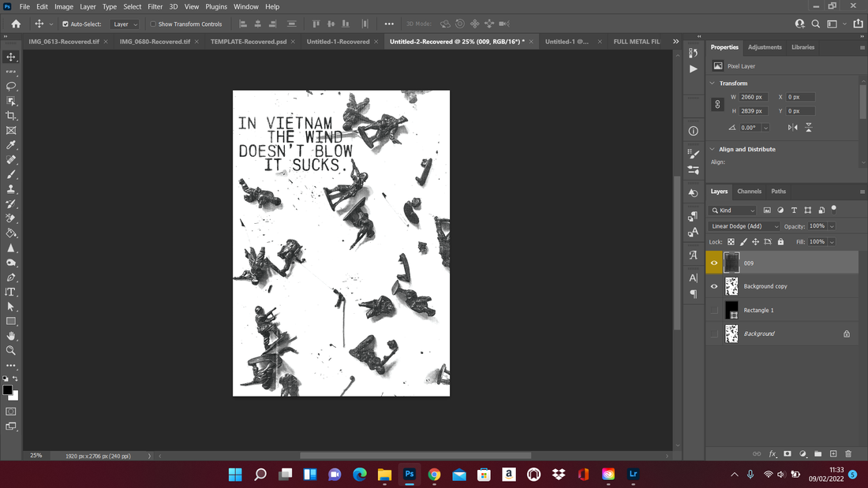Show the Rectangle 1 layer

point(714,311)
